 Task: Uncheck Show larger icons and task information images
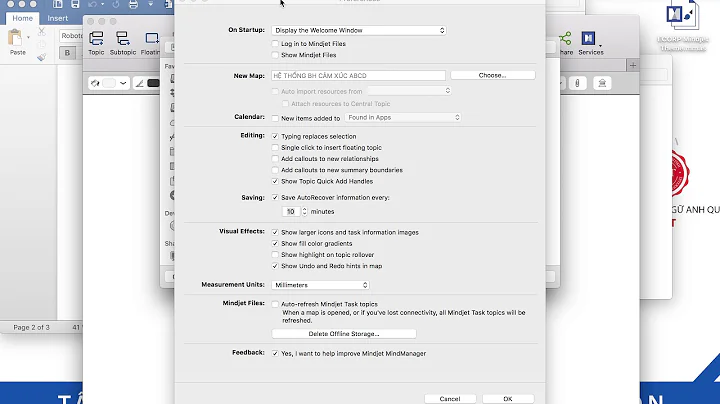coord(275,232)
